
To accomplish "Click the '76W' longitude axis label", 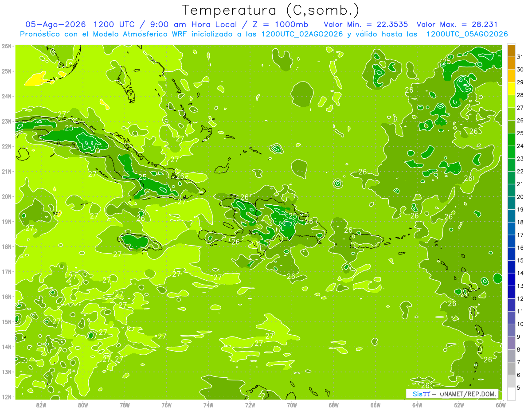I will coord(167,404).
